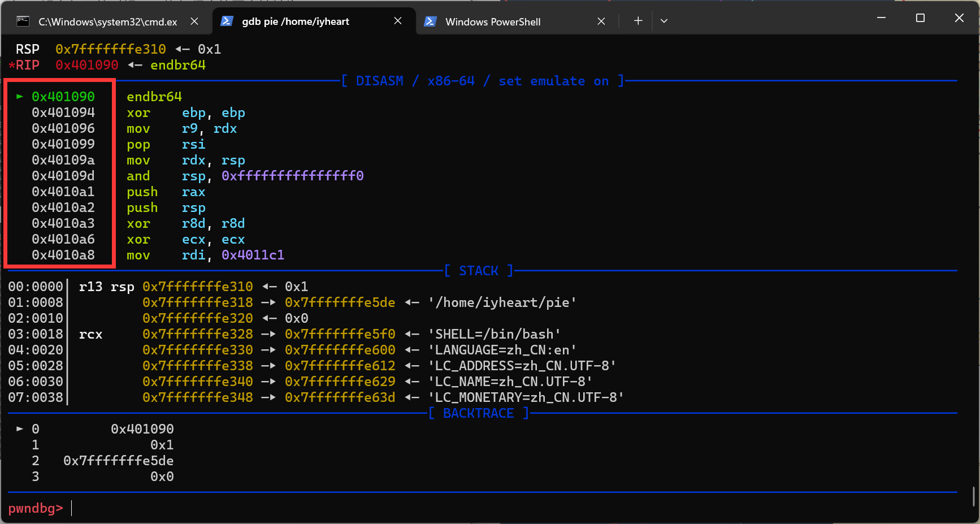Click disassembly address 0x401090
This screenshot has height=524, width=980.
pos(63,97)
